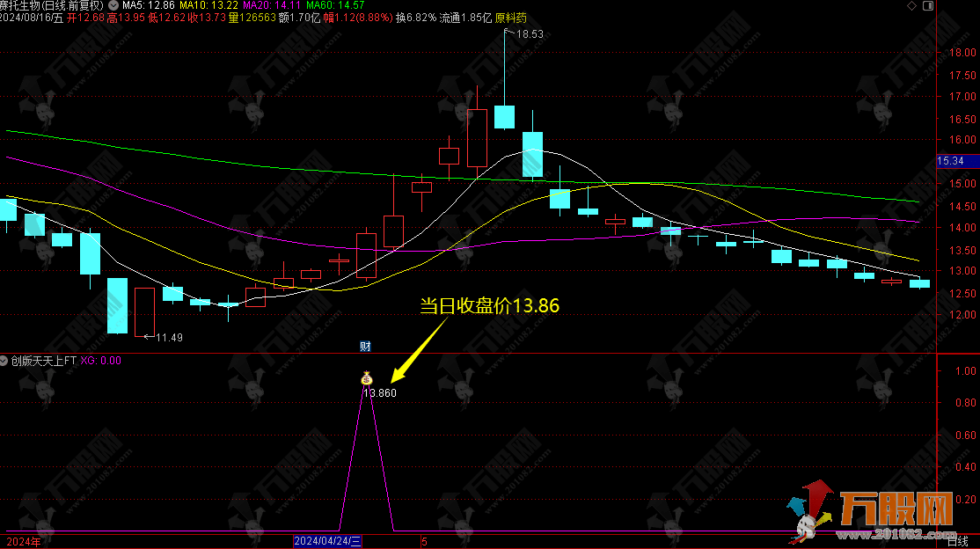Viewport: 980px width, 549px height.
Task: Select the MA20: 14.11 label
Action: [272, 5]
